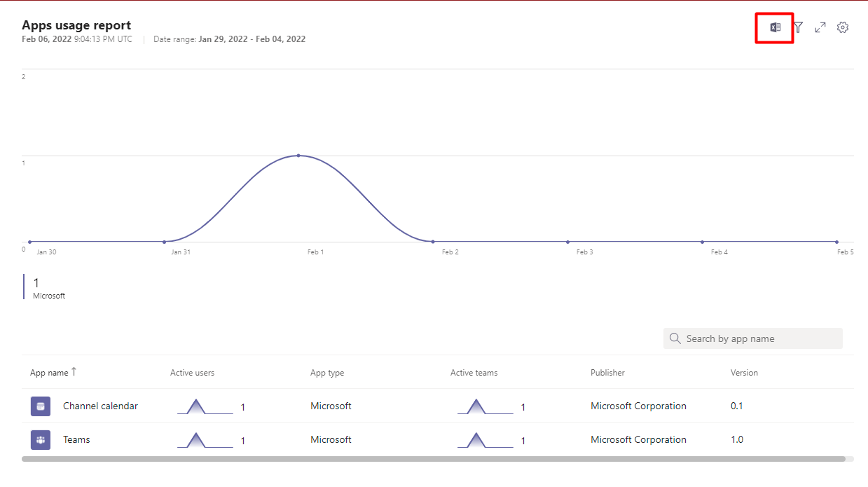Screen dimensions: 868x487
Task: Click the Feb 06, 2022 timestamp
Action: coord(77,39)
